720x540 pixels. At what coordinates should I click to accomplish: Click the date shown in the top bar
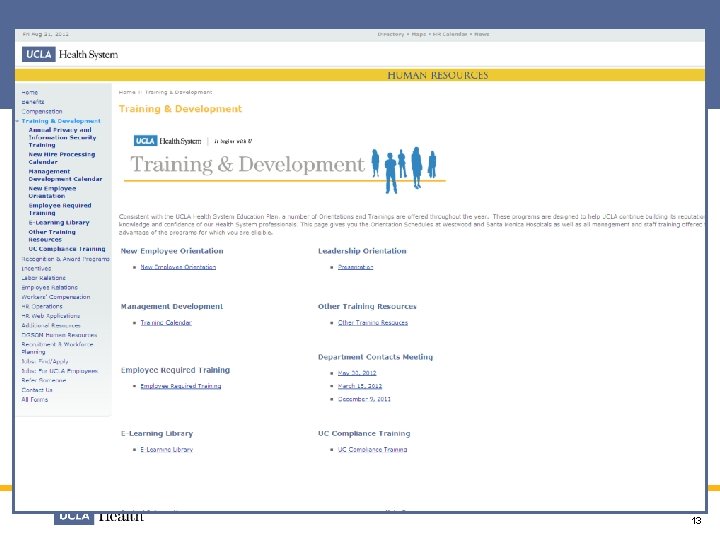(45, 34)
